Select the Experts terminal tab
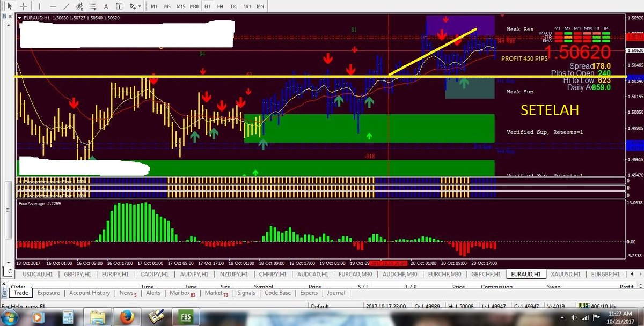 pyautogui.click(x=309, y=293)
